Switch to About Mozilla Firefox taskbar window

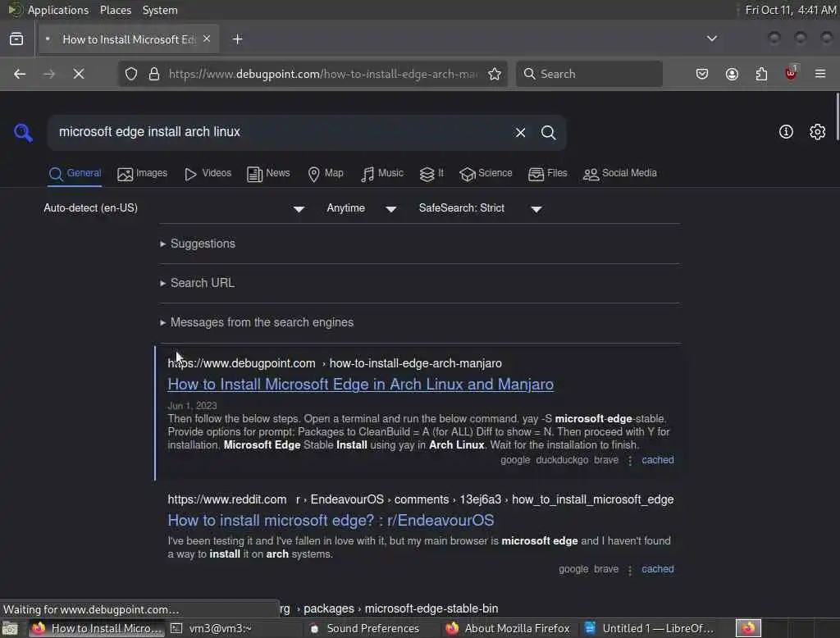click(x=509, y=628)
